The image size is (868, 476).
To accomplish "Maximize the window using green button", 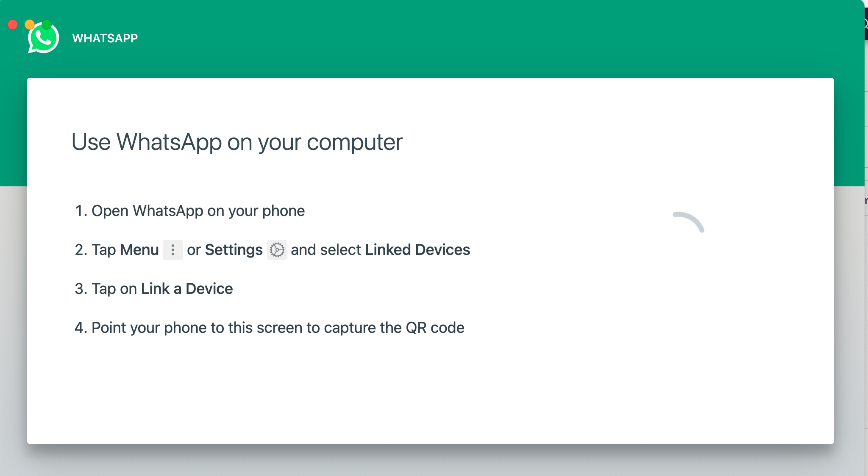I will coord(47,25).
